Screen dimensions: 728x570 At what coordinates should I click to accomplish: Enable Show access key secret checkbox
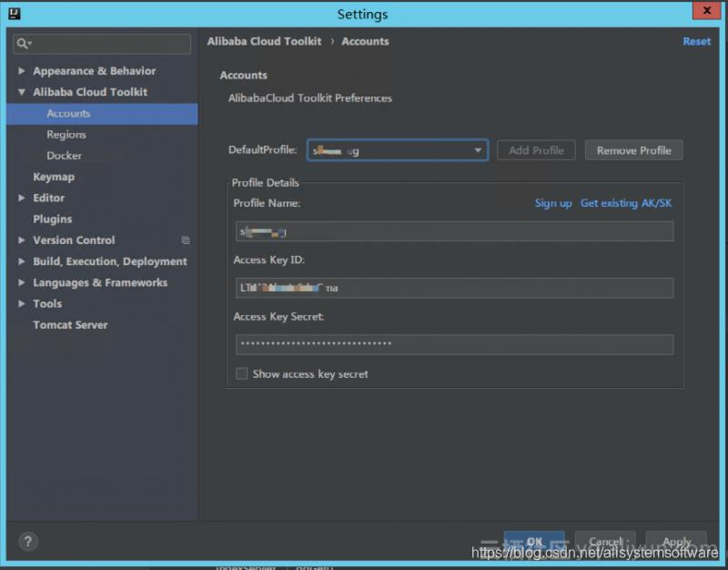241,373
